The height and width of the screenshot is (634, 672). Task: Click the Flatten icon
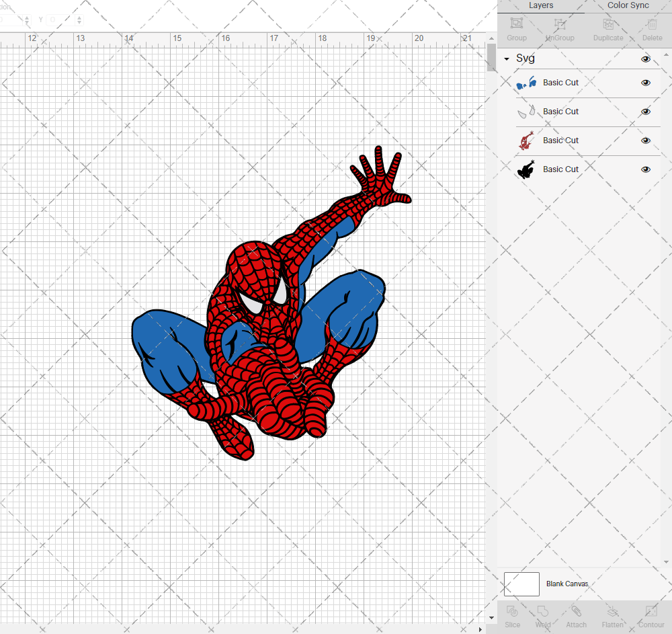612,611
